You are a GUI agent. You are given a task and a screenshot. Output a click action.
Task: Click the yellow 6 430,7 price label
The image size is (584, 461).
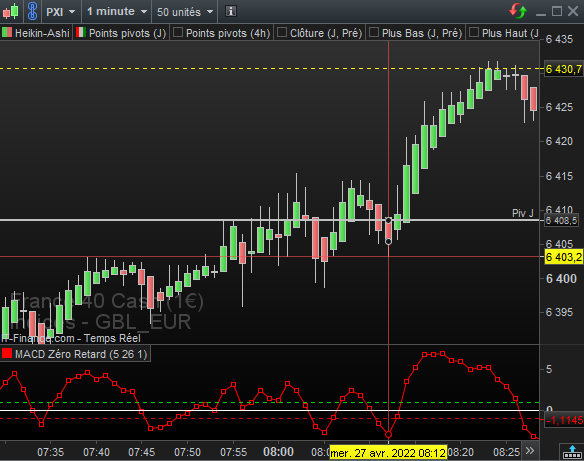coord(564,69)
